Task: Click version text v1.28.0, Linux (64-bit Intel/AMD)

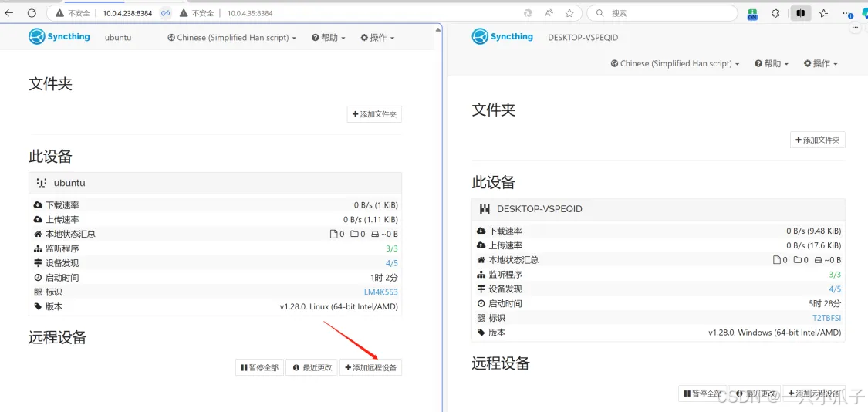Action: (x=339, y=306)
